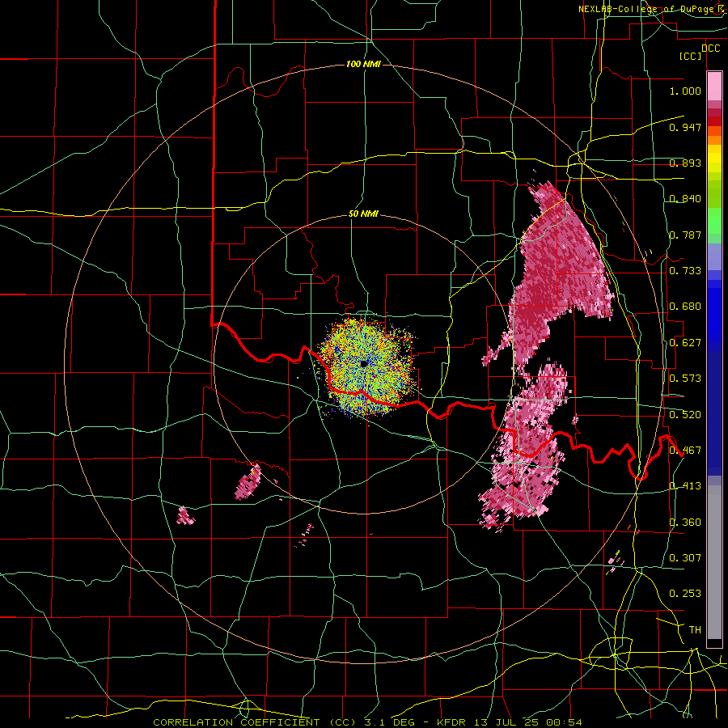The height and width of the screenshot is (728, 728).
Task: Click the 0.840 value on the color scale
Action: click(685, 199)
